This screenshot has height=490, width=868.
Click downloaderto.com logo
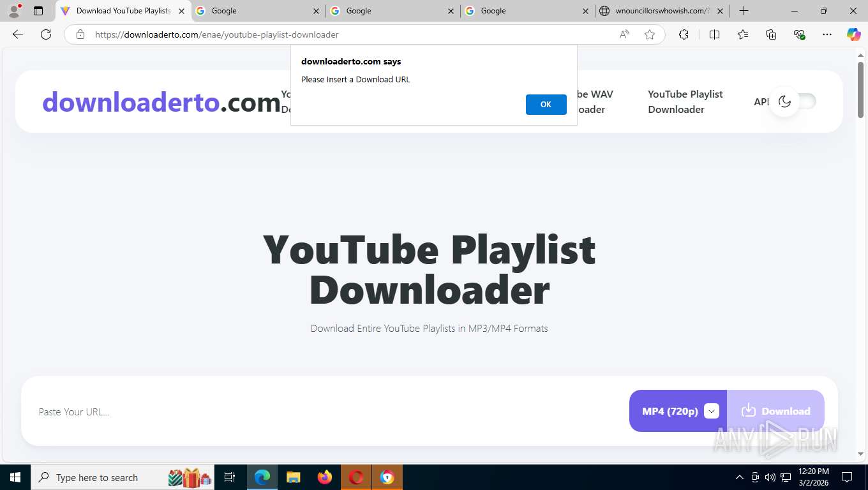click(x=161, y=102)
